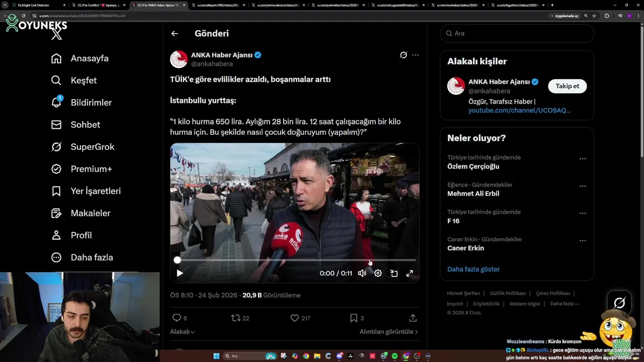This screenshot has width=644, height=362.
Task: Open video settings gear
Action: click(x=378, y=274)
